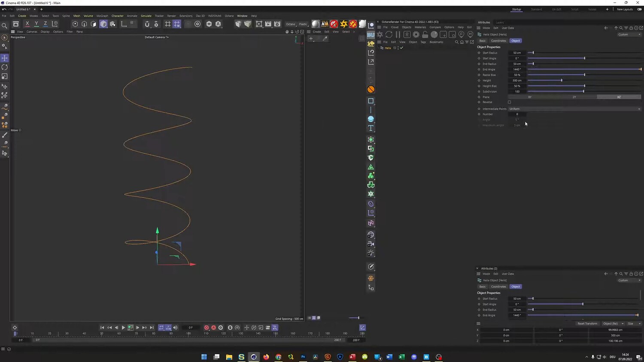Image resolution: width=644 pixels, height=362 pixels.
Task: Click the blue sphere primitive icon
Action: 371,119
